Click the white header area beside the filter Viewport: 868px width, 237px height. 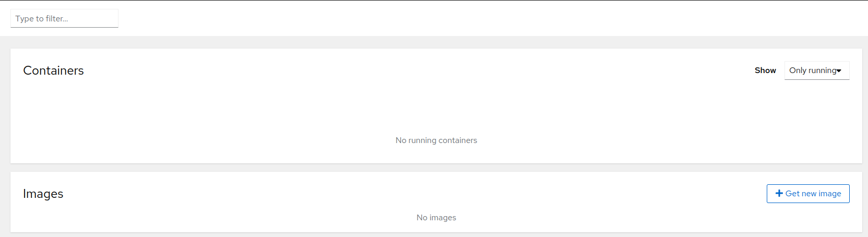418,18
